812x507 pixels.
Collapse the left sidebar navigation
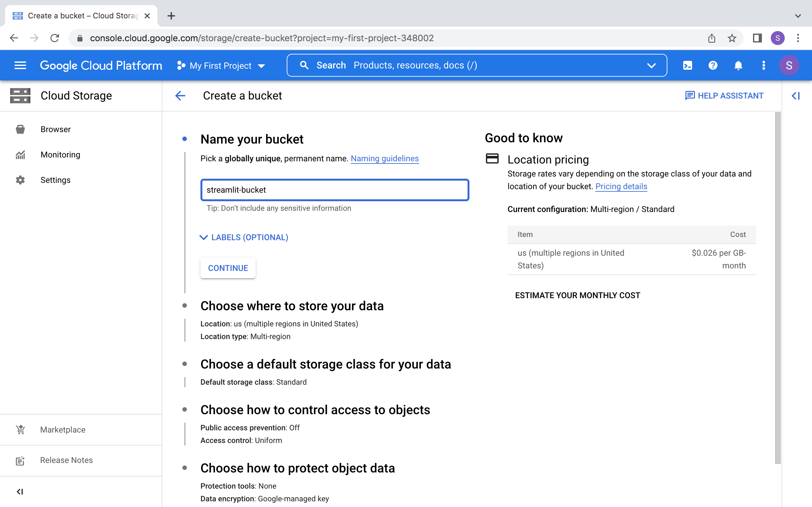[x=20, y=491]
